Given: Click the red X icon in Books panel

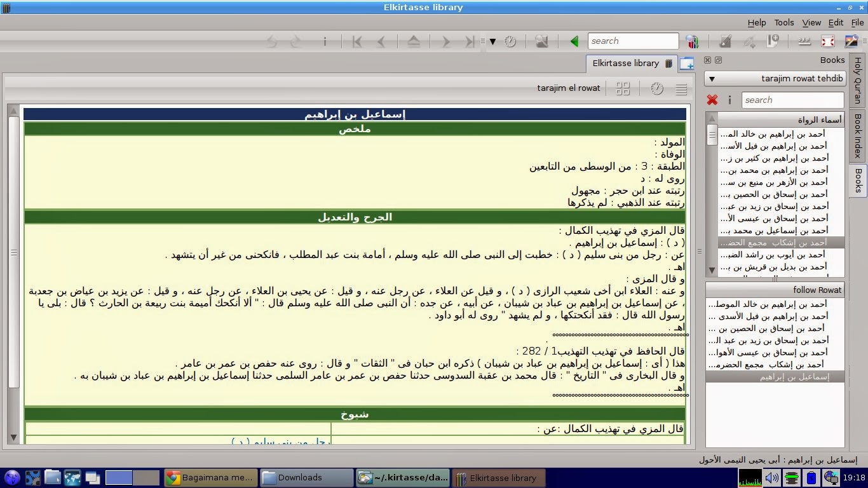Looking at the screenshot, I should coord(712,100).
